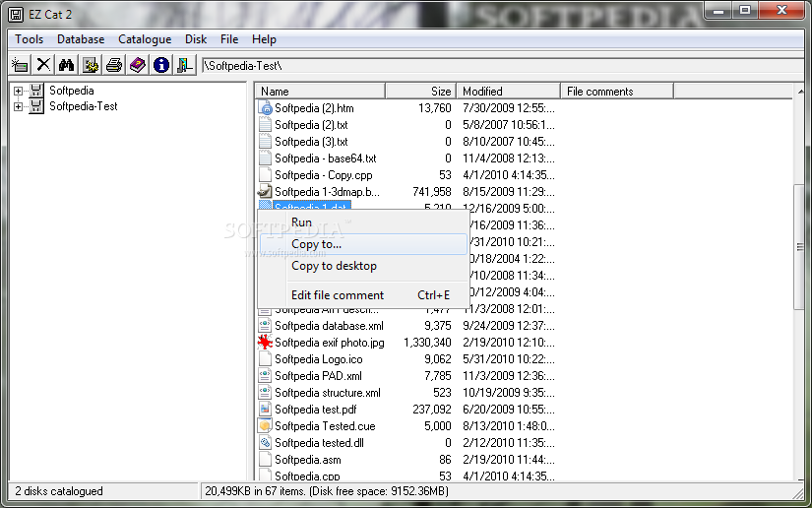Sort files by the Size column header
The width and height of the screenshot is (812, 508).
(421, 92)
